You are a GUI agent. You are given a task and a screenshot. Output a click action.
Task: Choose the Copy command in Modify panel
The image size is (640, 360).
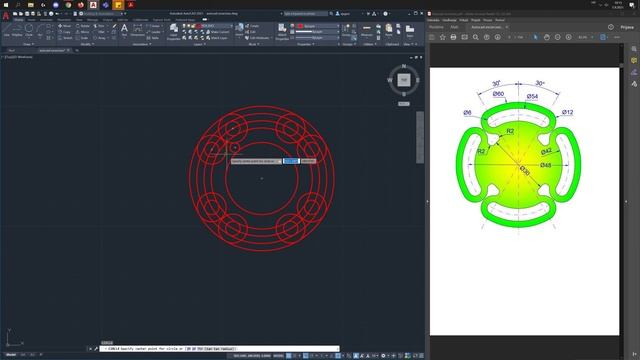click(64, 32)
